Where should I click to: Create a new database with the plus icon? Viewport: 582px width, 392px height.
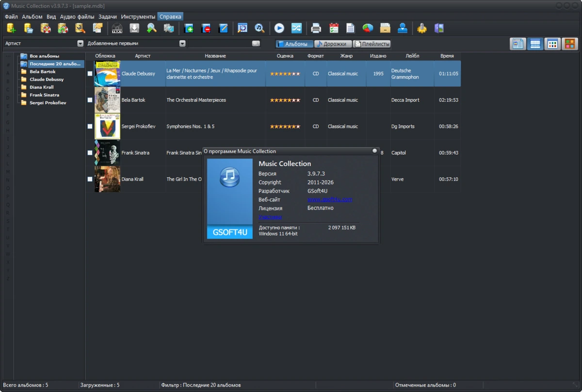(x=11, y=28)
